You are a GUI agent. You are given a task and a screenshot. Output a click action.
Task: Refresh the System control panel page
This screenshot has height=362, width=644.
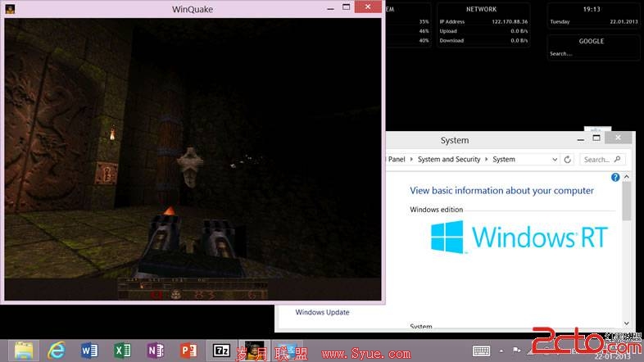568,159
